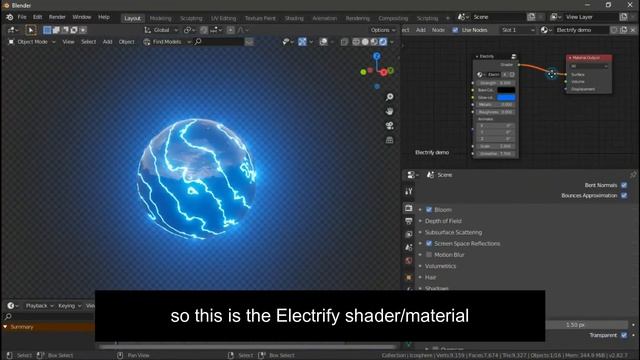Click the viewport navigation axis gizmo

pos(377,71)
